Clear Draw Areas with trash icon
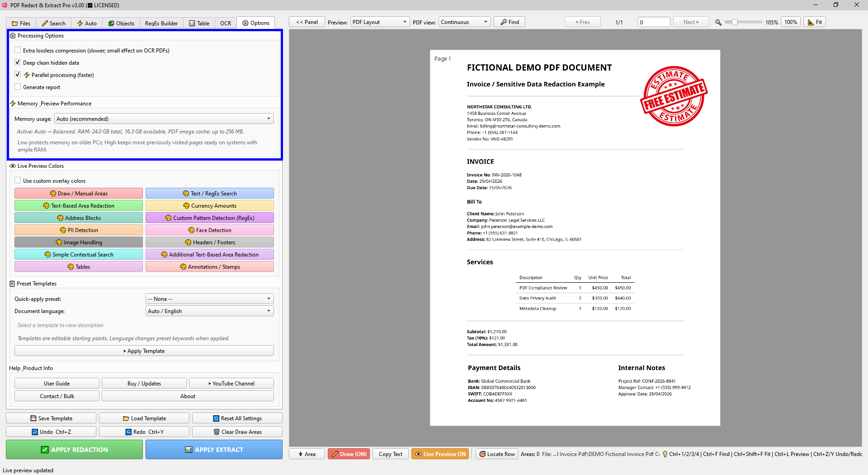868x475 pixels. [237, 432]
